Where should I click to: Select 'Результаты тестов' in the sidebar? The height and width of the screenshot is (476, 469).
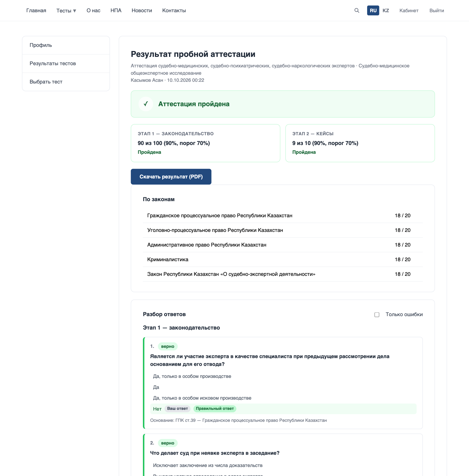coord(66,63)
